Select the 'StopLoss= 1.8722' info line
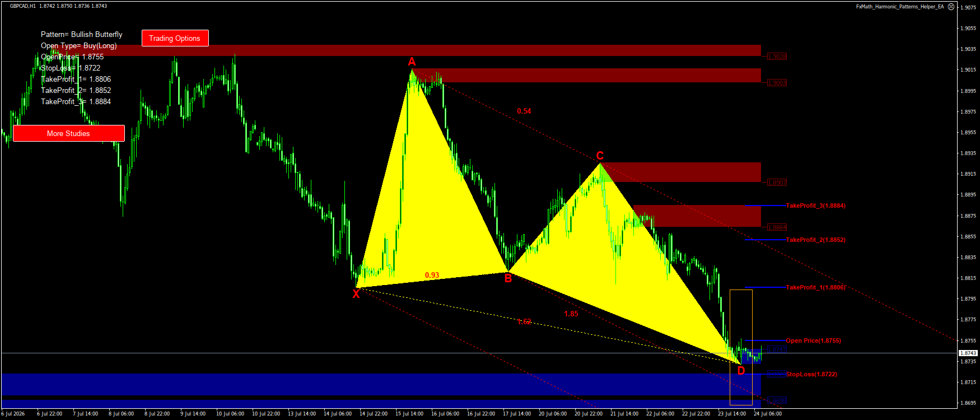Image resolution: width=980 pixels, height=420 pixels. [71, 68]
